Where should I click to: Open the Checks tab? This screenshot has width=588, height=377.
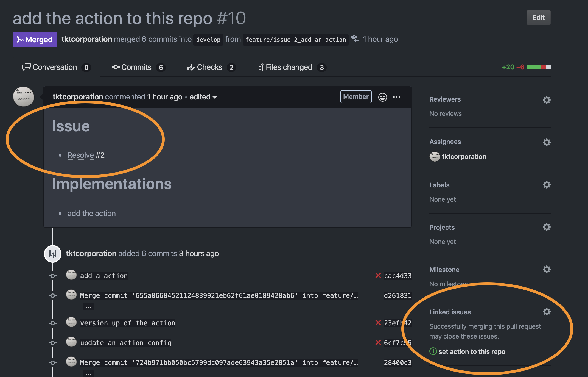(211, 67)
